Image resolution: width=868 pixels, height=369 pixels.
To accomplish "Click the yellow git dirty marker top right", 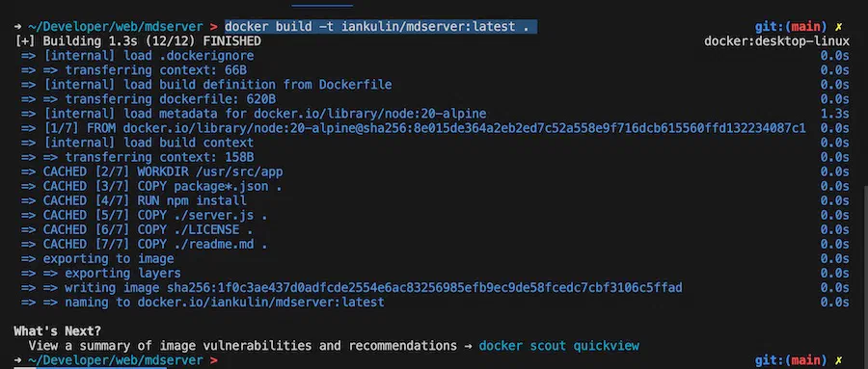I will (839, 27).
